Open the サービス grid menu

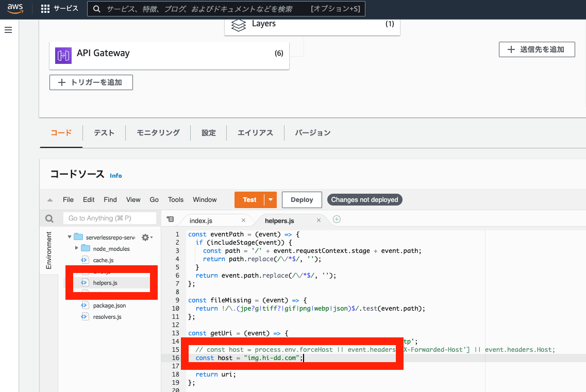pyautogui.click(x=59, y=9)
